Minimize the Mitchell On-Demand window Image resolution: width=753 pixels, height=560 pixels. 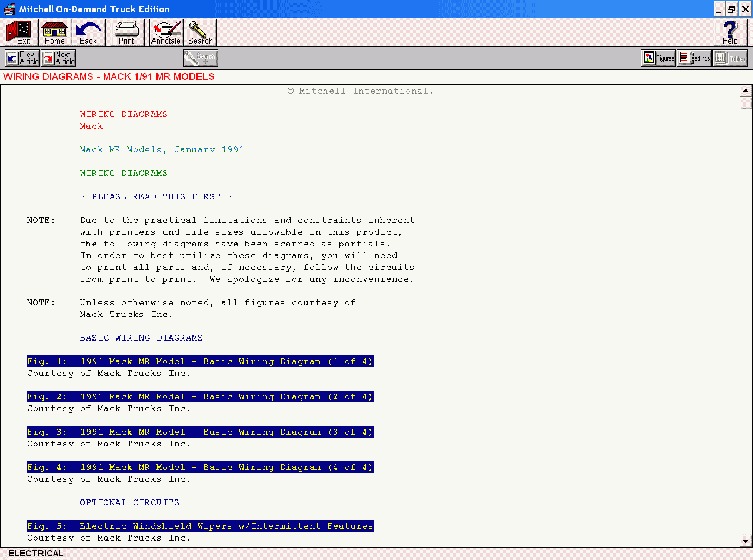click(719, 9)
